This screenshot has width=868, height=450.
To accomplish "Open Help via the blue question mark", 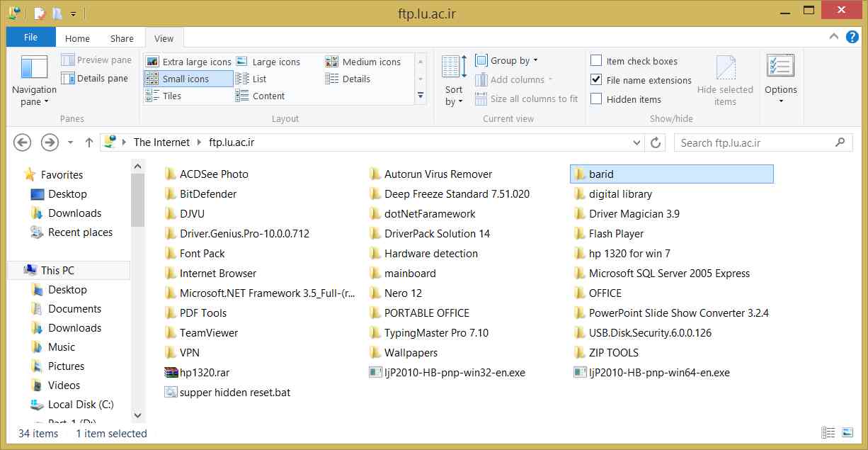I will (852, 38).
